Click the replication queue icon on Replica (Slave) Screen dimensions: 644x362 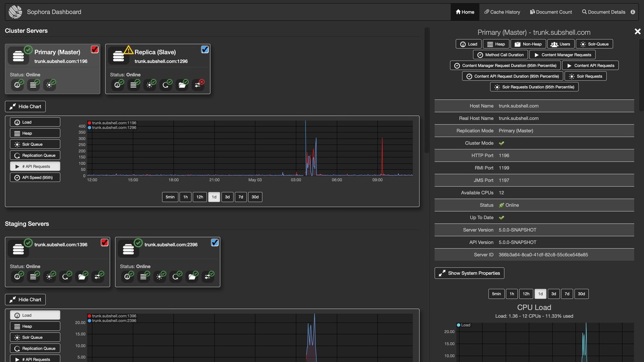167,84
